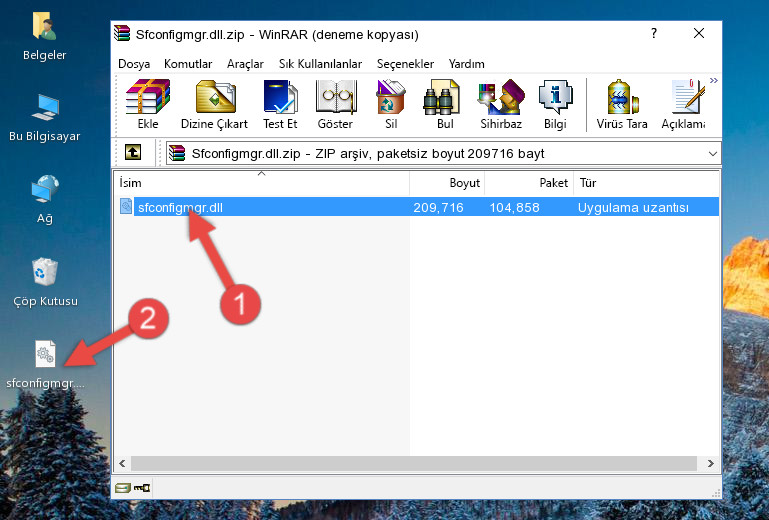Viewport: 769px width, 520px height.
Task: Click the WinRAR books icon in title bar
Action: click(x=122, y=33)
